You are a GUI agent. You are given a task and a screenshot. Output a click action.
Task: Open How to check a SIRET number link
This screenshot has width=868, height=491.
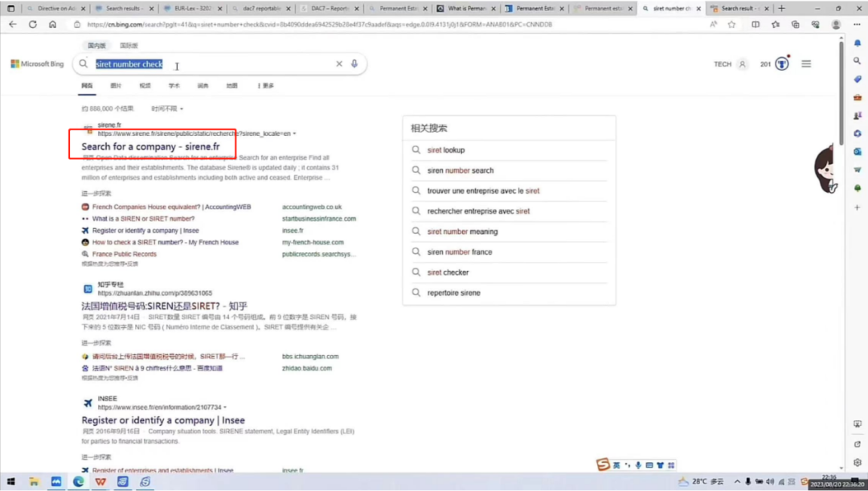click(x=166, y=243)
